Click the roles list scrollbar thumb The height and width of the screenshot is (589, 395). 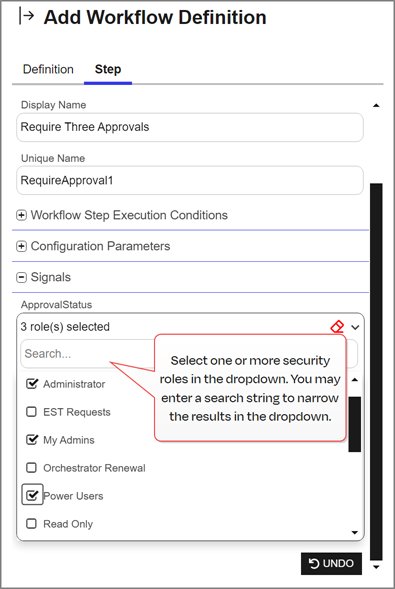coord(354,424)
